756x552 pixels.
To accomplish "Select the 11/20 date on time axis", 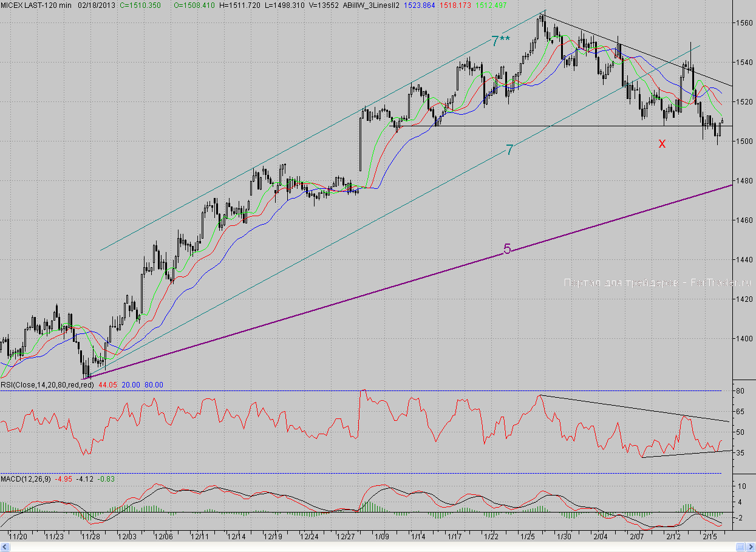I will 18,537.
